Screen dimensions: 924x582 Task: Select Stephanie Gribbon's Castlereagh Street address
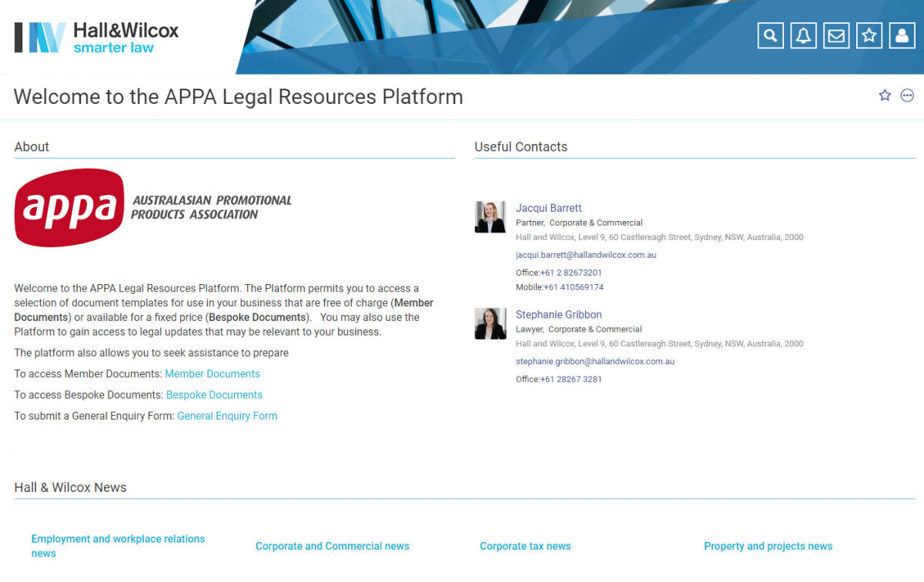(659, 343)
